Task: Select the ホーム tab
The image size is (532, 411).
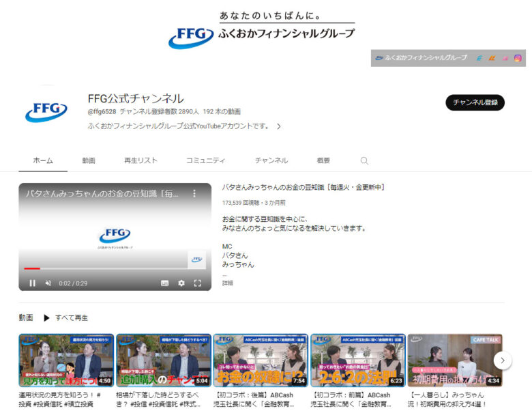Action: (x=43, y=160)
